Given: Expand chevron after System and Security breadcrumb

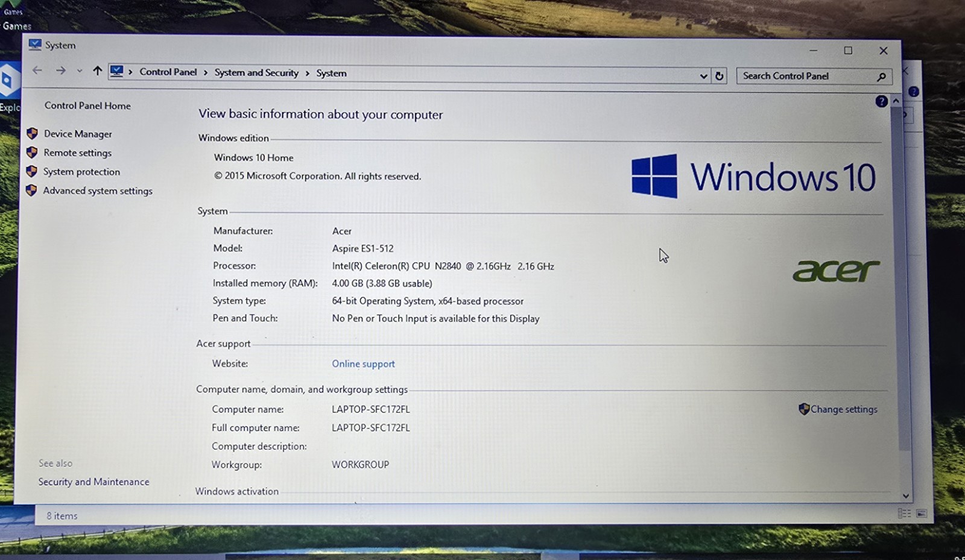Looking at the screenshot, I should point(307,73).
